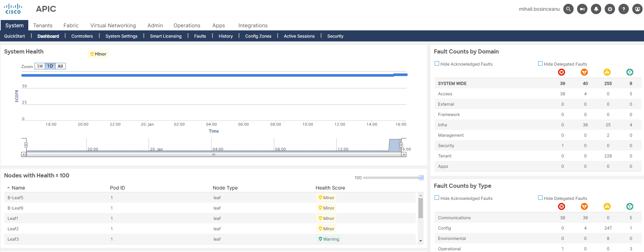
Task: Click the megaphone feedback icon
Action: [x=582, y=9]
